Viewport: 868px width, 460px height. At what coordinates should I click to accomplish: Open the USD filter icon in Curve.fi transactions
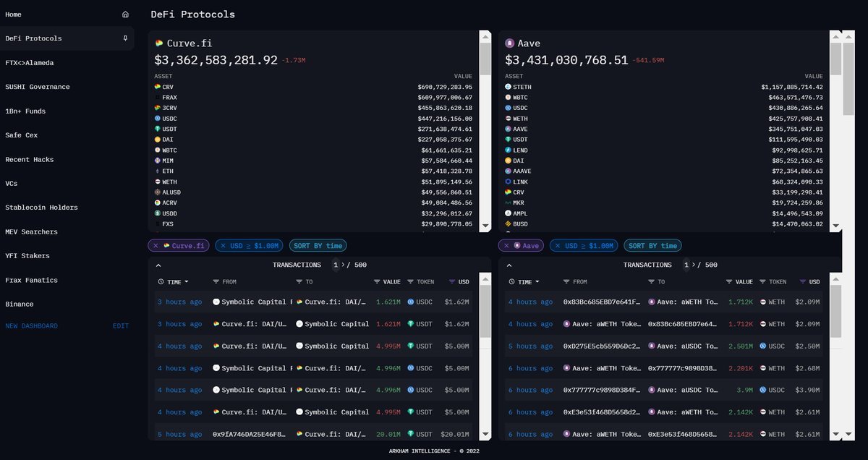point(452,281)
